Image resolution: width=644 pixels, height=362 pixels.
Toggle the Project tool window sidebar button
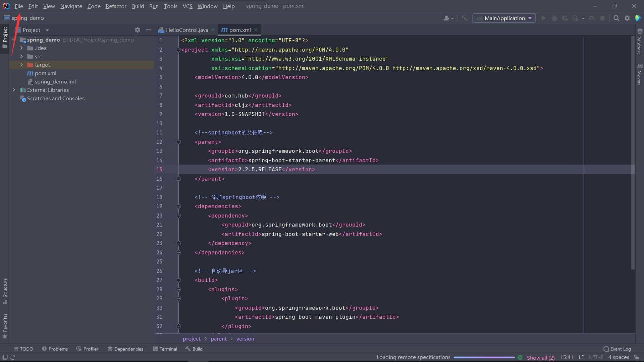pyautogui.click(x=5, y=38)
